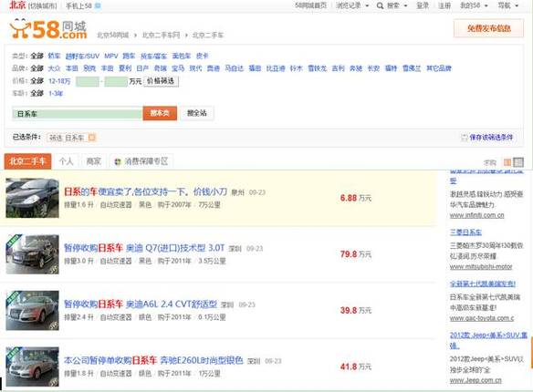Filter brand by 雪佛兰
Screen dimensions: 533x392
tap(412, 68)
